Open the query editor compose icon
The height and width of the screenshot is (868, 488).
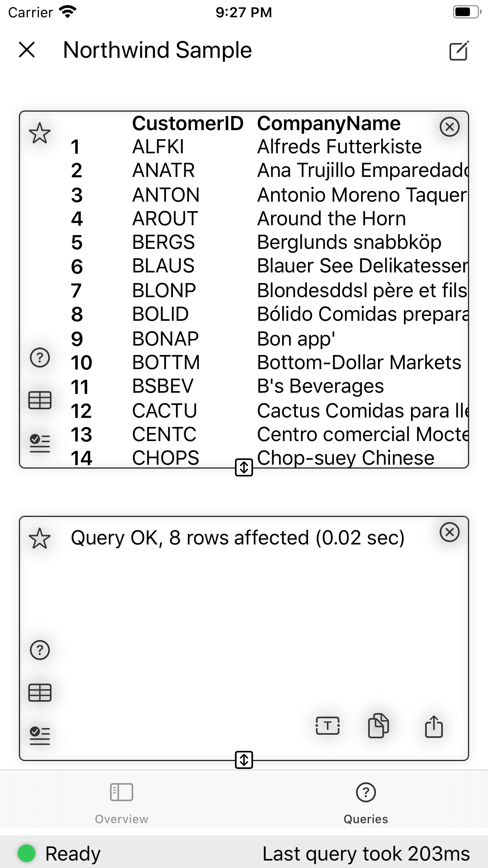[460, 51]
